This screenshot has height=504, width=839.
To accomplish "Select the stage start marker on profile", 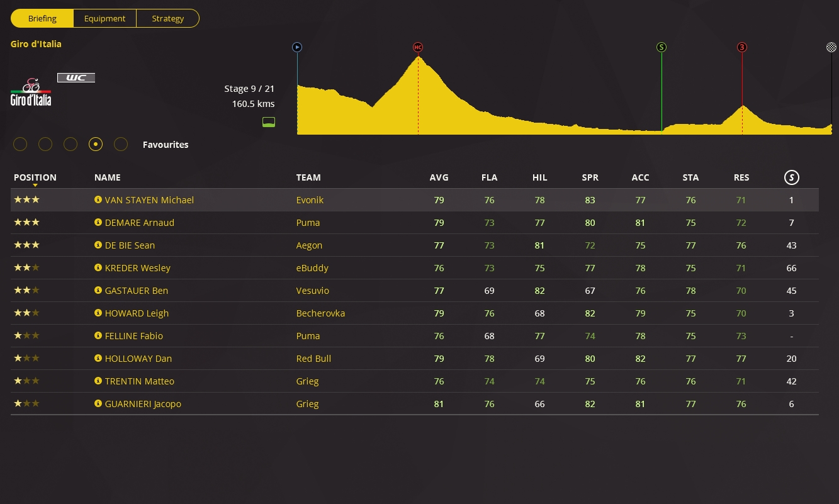I will pos(297,47).
